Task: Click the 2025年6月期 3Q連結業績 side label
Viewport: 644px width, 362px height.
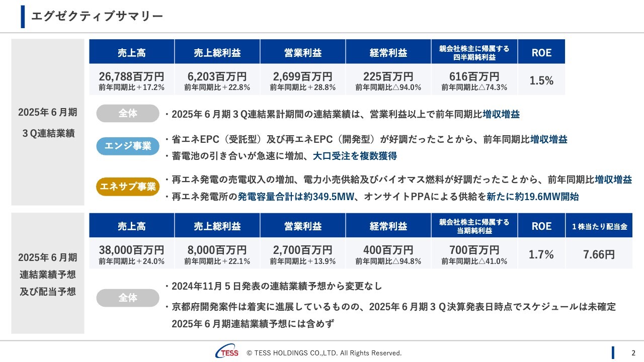Action: 48,123
